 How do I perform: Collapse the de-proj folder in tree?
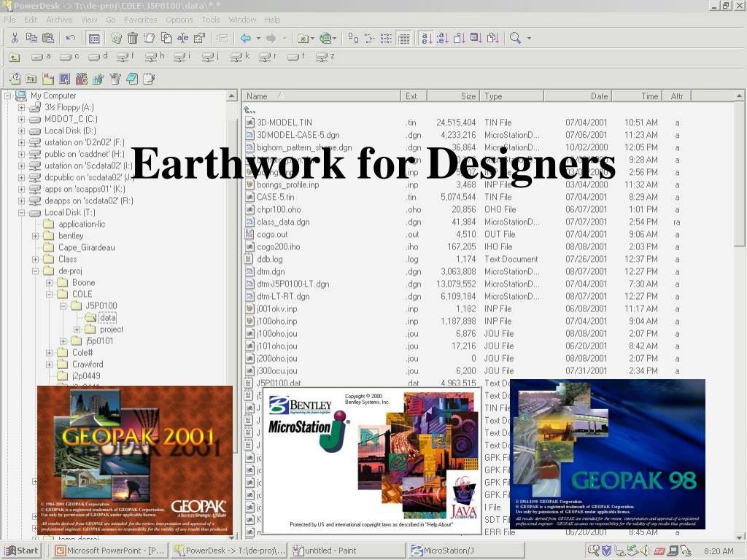pos(35,271)
